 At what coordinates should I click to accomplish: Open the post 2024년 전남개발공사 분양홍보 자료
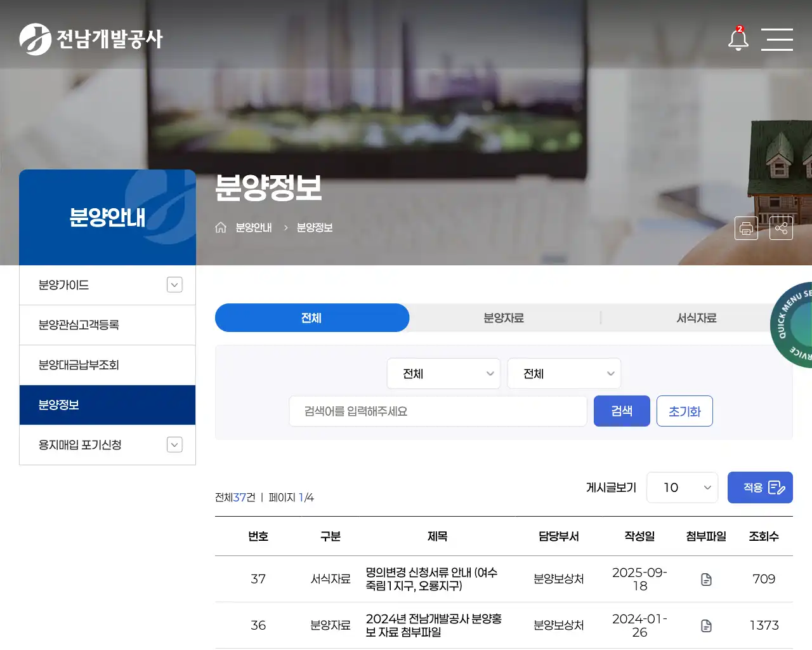(x=434, y=625)
